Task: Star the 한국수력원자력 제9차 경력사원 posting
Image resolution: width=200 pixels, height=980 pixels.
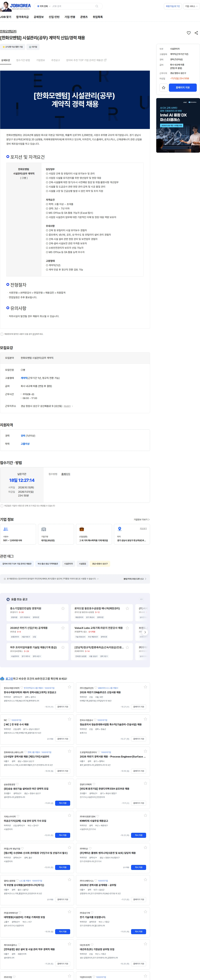Action: (69, 687)
